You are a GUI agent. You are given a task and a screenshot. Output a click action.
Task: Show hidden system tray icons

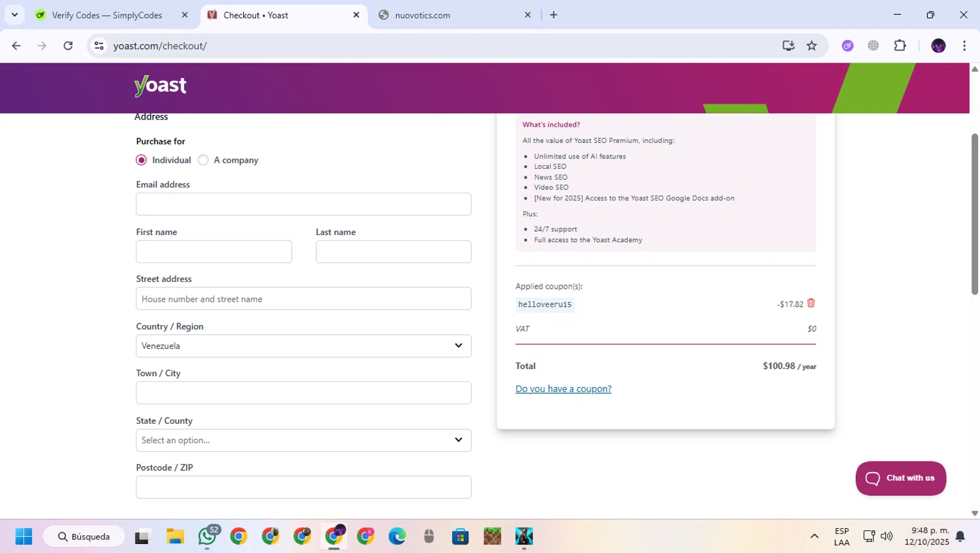point(814,536)
